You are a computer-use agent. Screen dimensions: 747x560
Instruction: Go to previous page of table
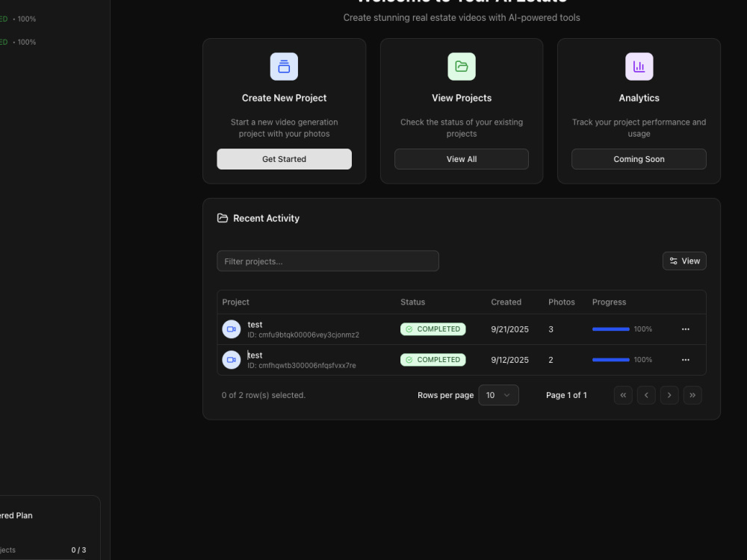[x=646, y=395]
